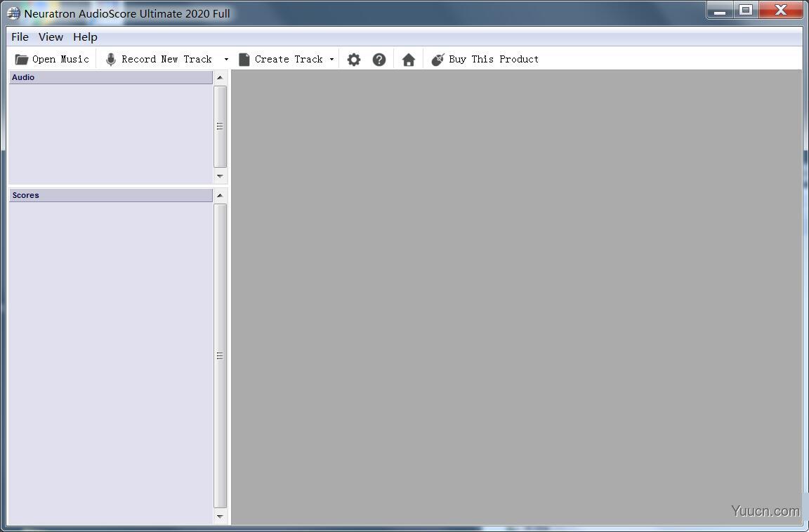Click the question mark help icon

(x=379, y=59)
